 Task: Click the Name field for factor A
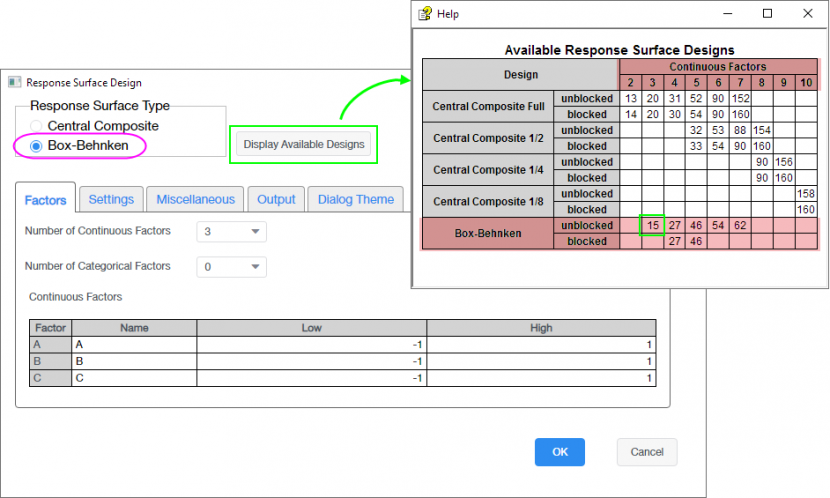point(134,344)
